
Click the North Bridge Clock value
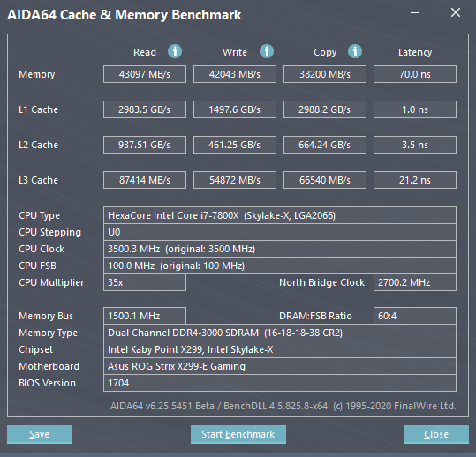[x=415, y=282]
